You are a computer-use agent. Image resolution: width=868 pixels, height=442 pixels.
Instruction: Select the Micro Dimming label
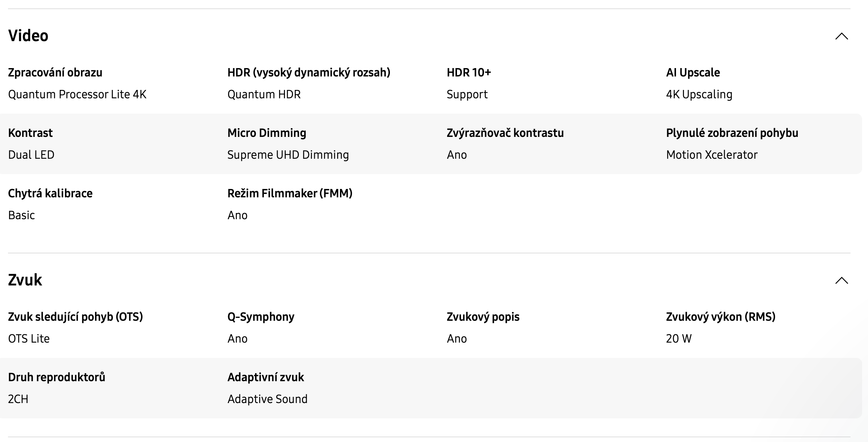tap(267, 133)
